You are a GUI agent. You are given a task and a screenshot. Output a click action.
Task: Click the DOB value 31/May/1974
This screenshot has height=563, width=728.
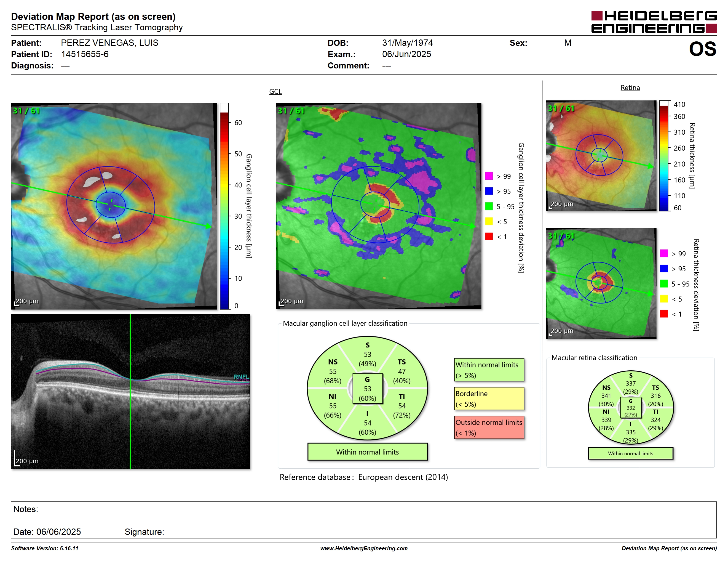click(x=407, y=43)
